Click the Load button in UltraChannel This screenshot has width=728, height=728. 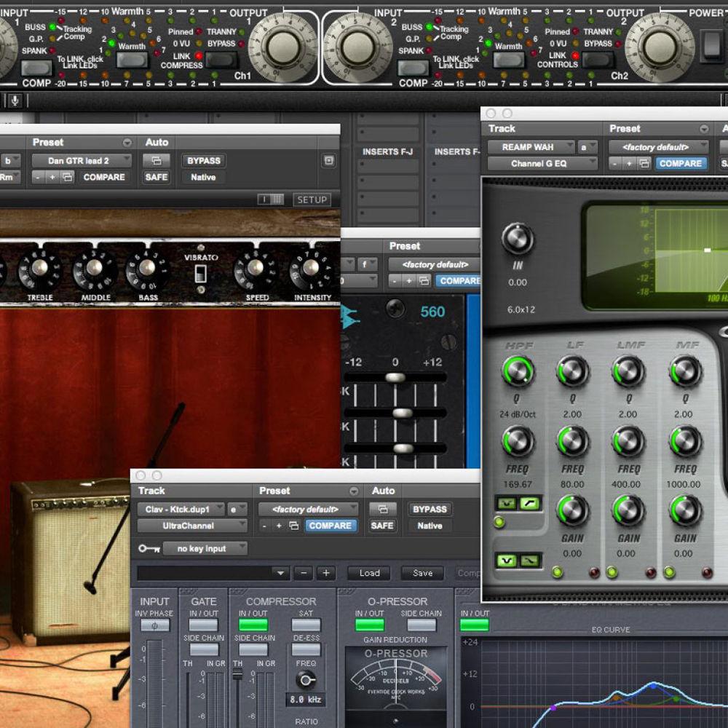369,573
